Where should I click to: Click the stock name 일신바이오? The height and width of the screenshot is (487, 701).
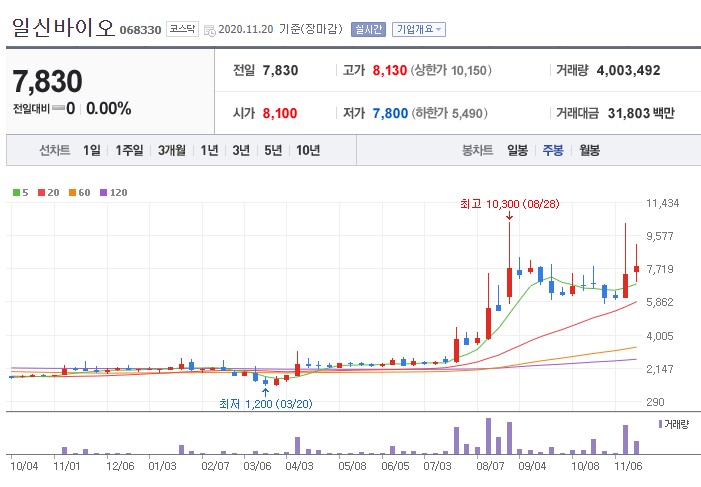[x=64, y=28]
